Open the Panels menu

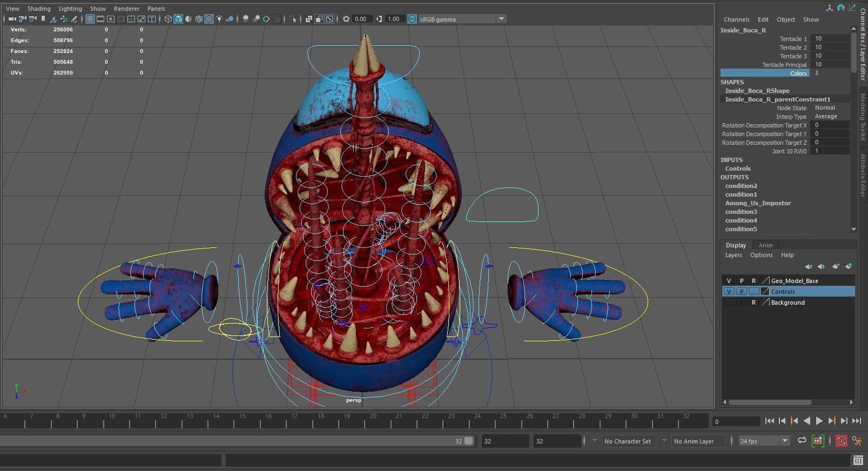[156, 9]
